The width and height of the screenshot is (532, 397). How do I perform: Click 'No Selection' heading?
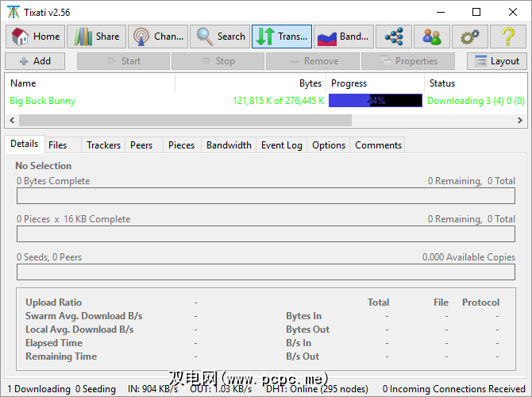pyautogui.click(x=44, y=166)
